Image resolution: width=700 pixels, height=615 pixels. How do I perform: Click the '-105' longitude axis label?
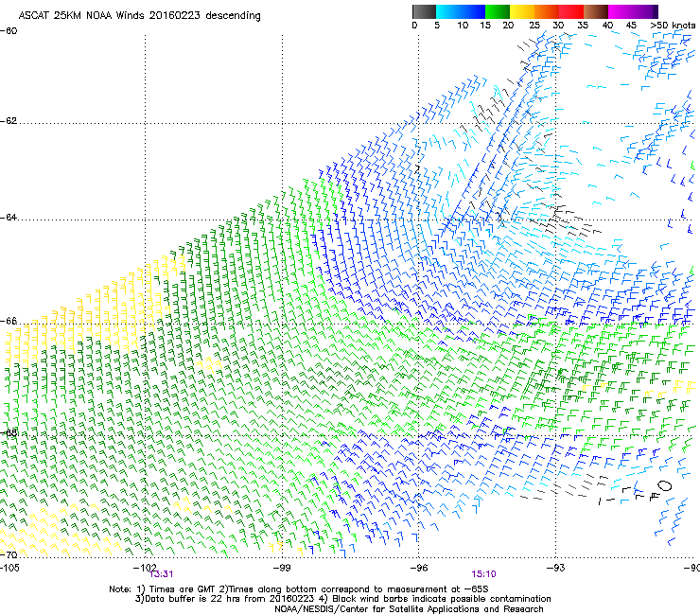[x=9, y=568]
